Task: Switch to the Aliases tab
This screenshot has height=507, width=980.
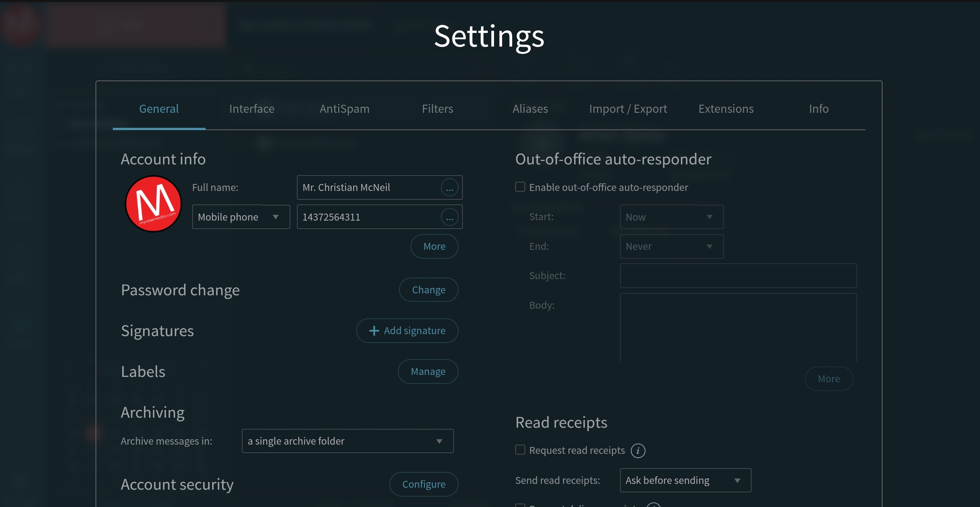Action: (x=530, y=109)
